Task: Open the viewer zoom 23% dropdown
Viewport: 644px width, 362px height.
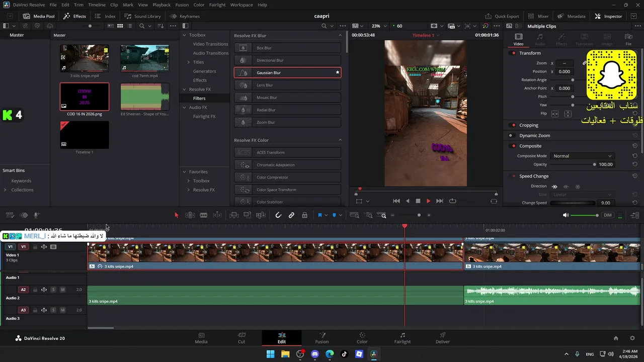Action: pyautogui.click(x=380, y=26)
